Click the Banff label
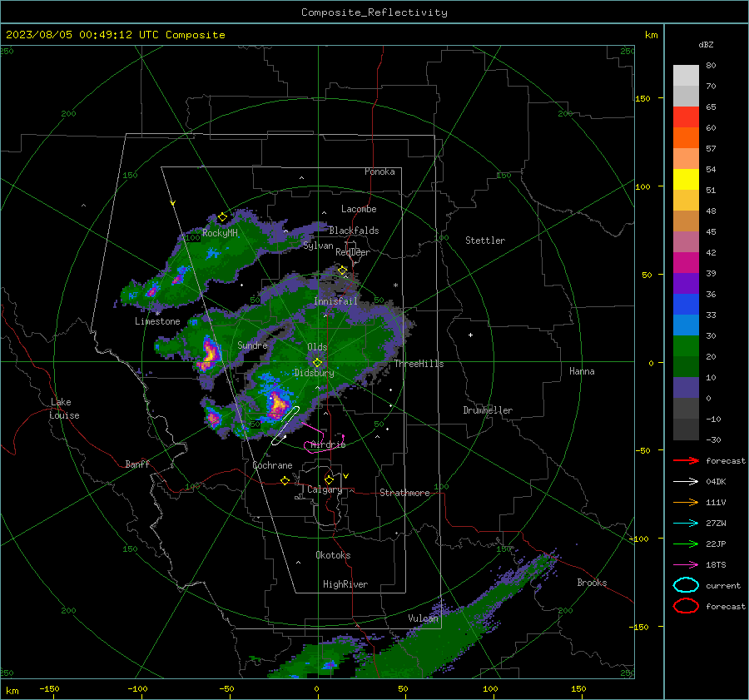This screenshot has width=749, height=700. pos(137,464)
